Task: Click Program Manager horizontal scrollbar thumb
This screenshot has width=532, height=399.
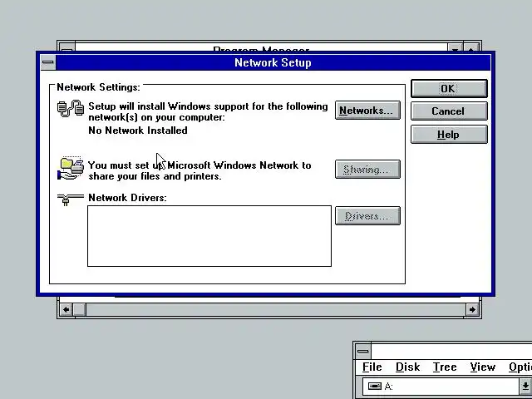Action: click(x=80, y=309)
